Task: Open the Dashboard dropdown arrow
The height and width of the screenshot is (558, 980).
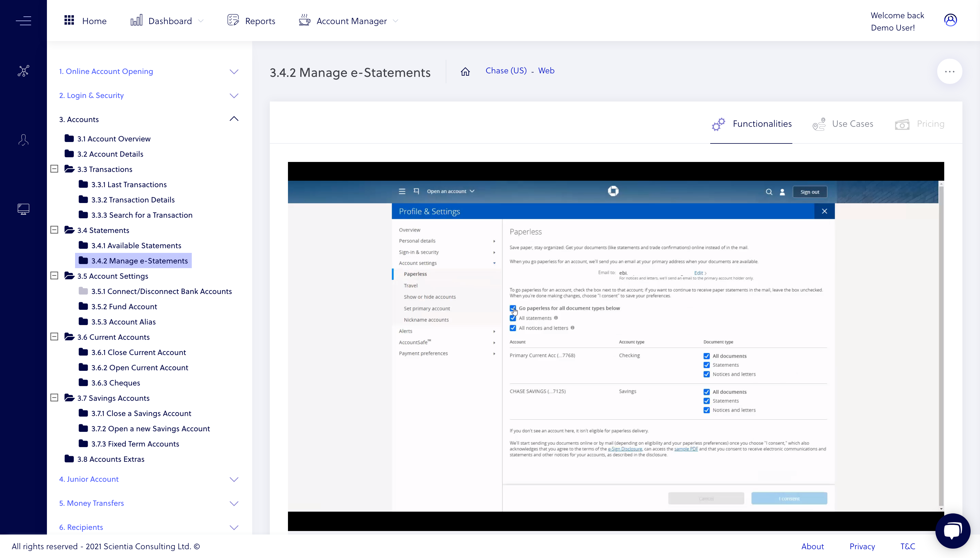Action: point(201,21)
